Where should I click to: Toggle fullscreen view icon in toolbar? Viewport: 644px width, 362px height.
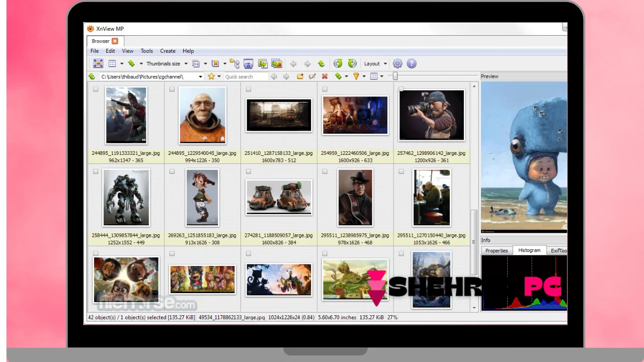click(x=98, y=63)
